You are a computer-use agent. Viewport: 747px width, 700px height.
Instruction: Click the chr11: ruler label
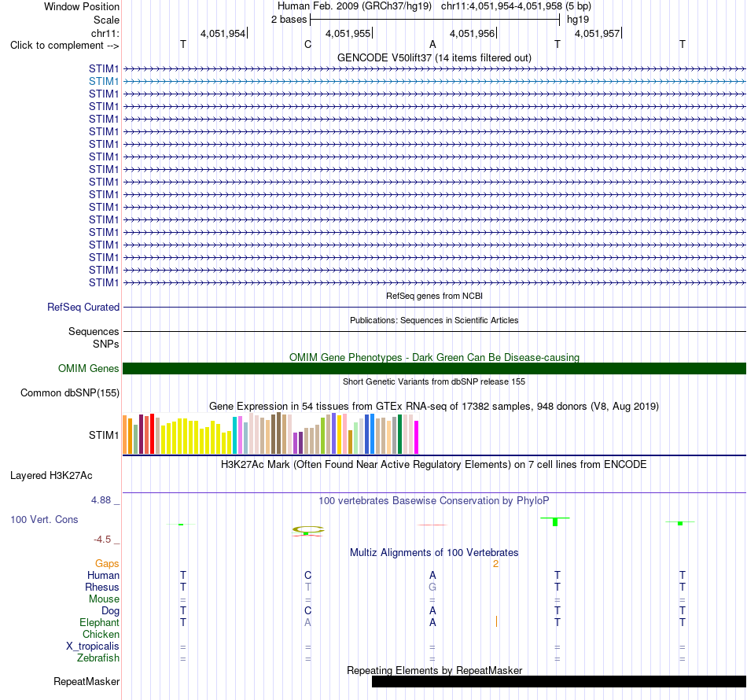click(105, 33)
